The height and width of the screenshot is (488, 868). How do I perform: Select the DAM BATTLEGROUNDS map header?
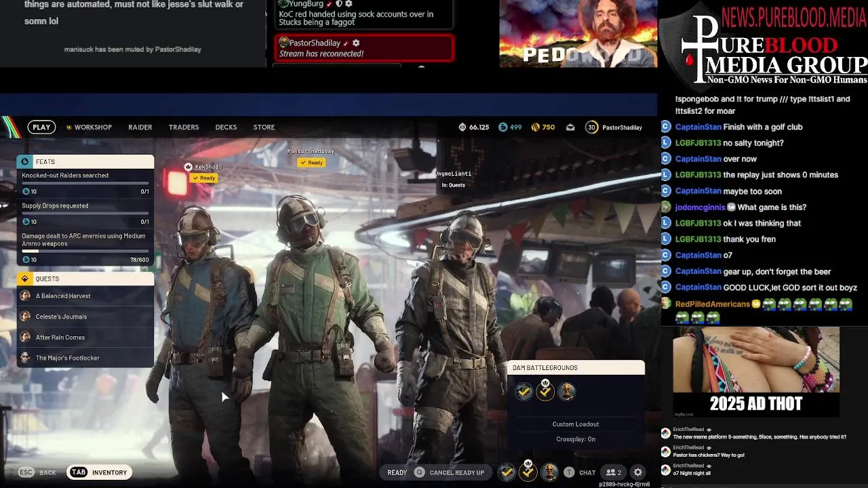576,368
